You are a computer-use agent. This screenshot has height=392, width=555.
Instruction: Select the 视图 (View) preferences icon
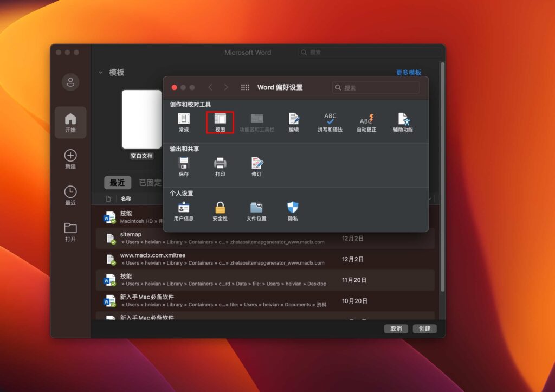[220, 118]
